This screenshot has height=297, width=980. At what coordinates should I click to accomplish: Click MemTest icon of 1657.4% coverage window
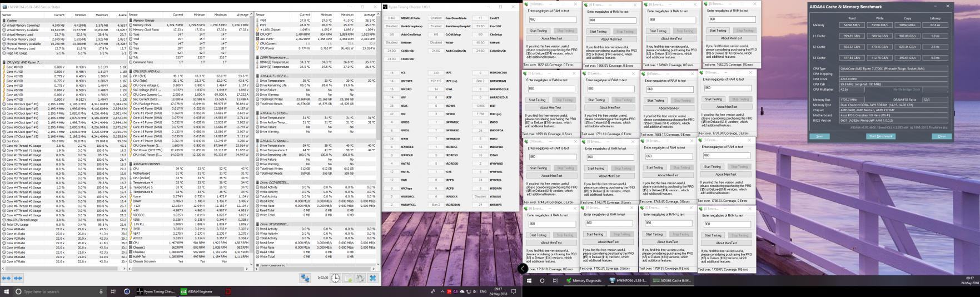pyautogui.click(x=526, y=4)
